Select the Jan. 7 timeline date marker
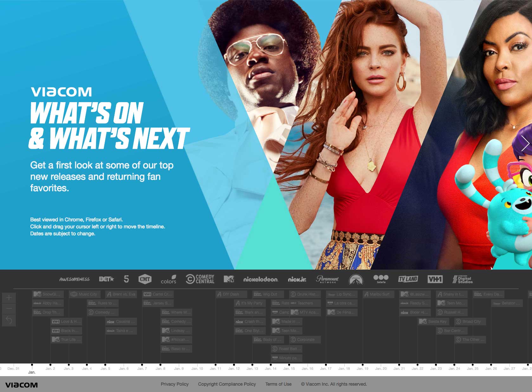Image resolution: width=532 pixels, height=392 pixels. click(142, 365)
